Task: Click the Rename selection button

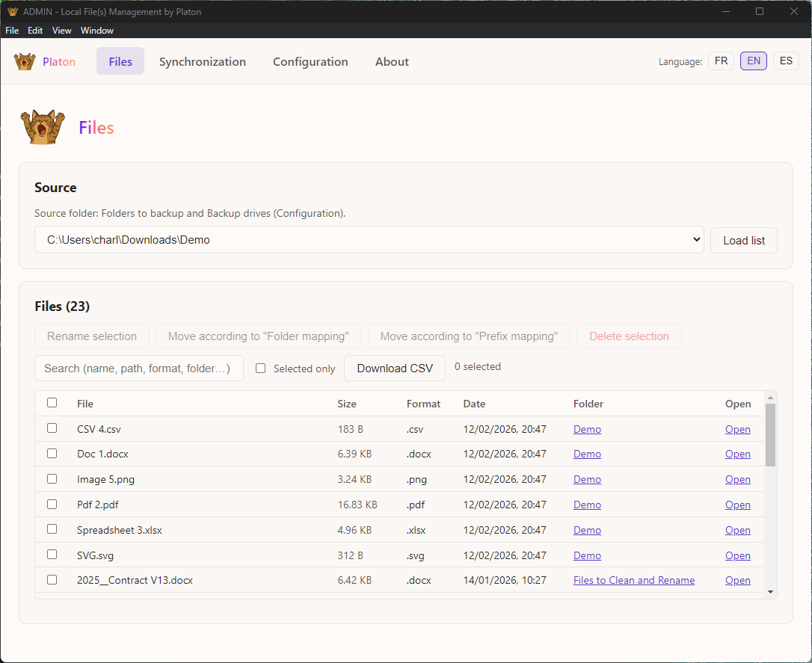Action: pos(91,336)
